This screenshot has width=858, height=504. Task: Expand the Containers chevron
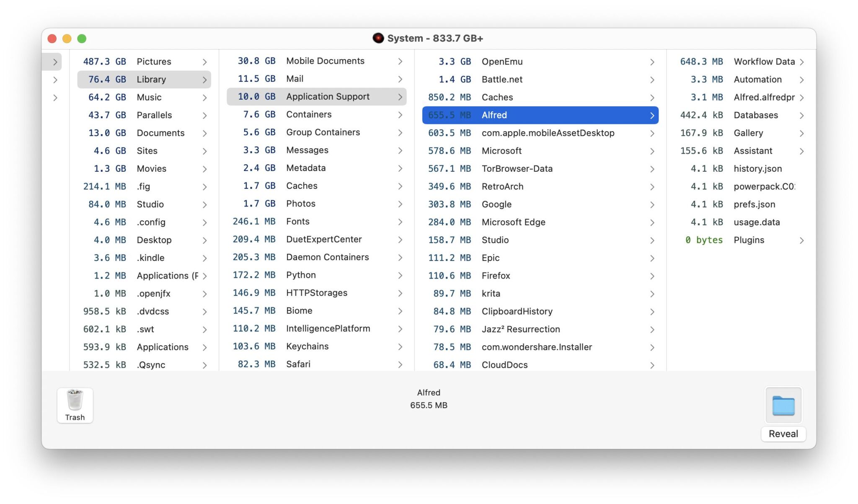pos(400,115)
